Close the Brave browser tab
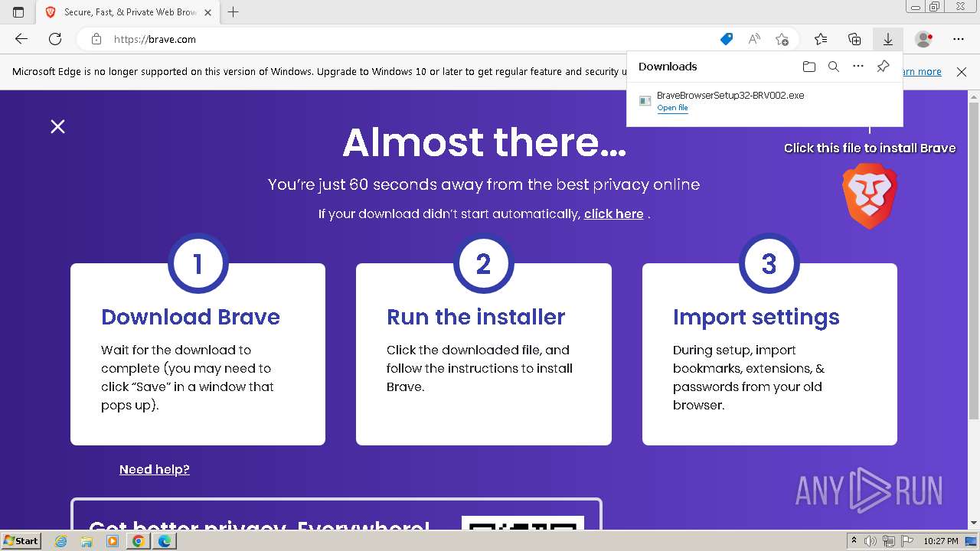The width and height of the screenshot is (980, 551). (x=207, y=12)
